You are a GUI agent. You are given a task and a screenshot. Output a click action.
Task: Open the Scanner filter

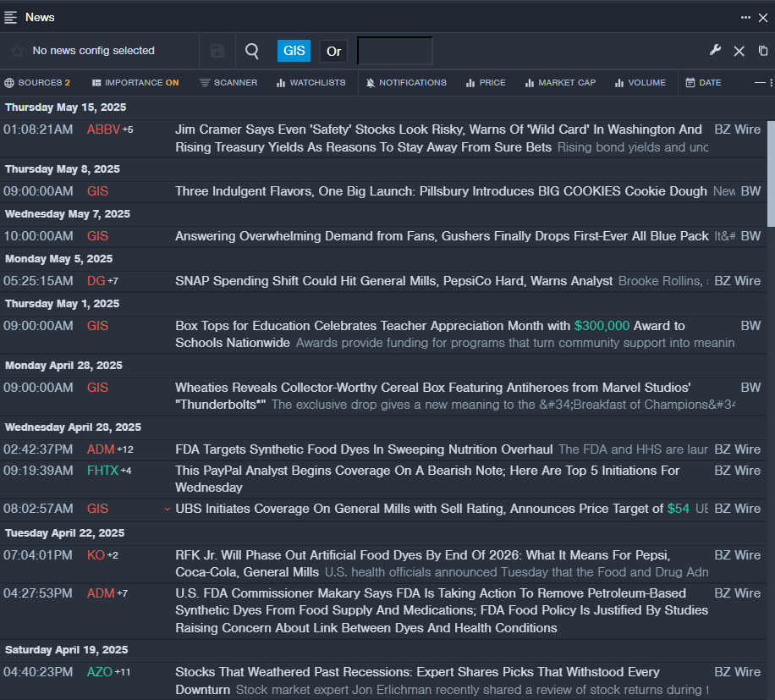[228, 83]
